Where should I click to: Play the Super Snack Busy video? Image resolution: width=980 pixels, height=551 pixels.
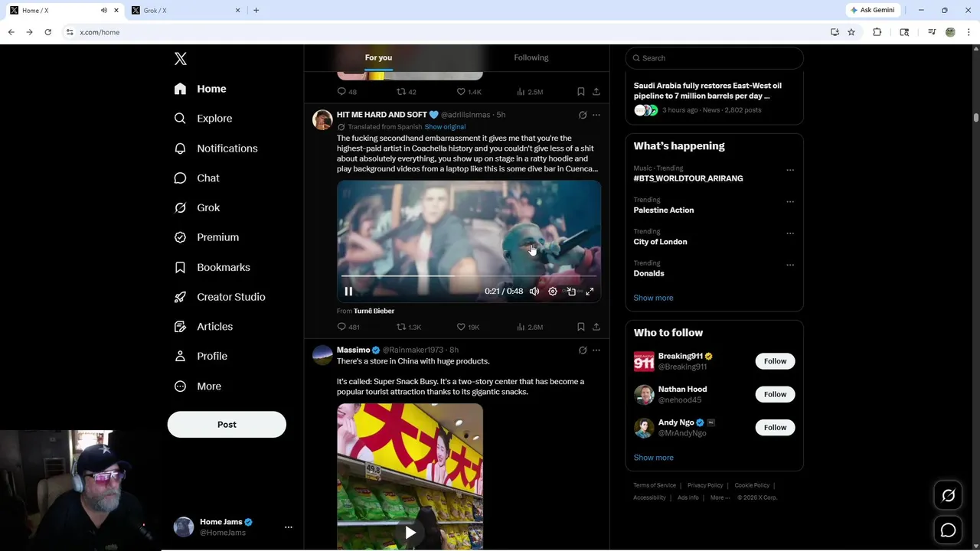click(410, 533)
